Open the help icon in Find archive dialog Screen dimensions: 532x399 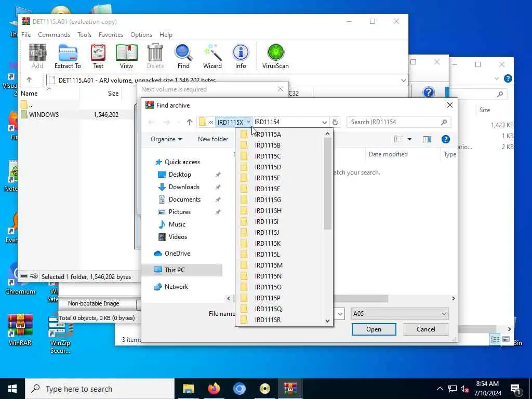pyautogui.click(x=445, y=139)
